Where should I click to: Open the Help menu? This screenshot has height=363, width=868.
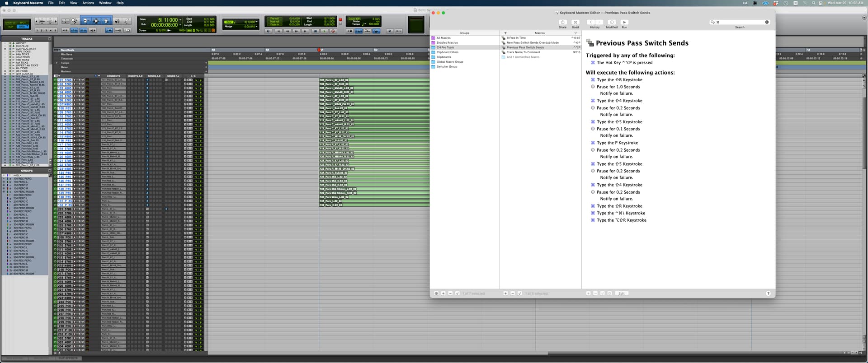tap(120, 3)
